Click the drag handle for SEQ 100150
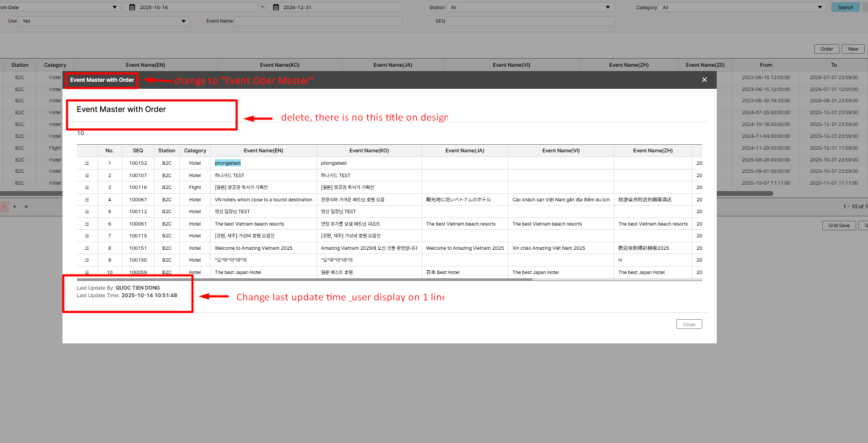Image resolution: width=868 pixels, height=443 pixels. coord(87,260)
